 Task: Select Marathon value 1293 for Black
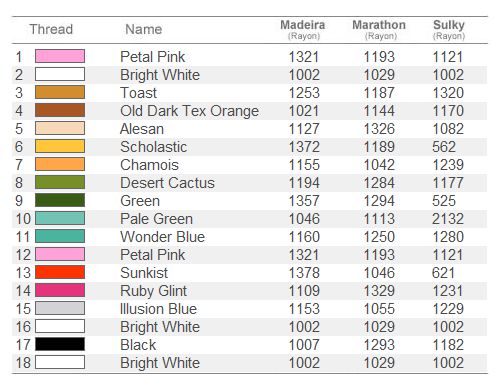point(379,345)
